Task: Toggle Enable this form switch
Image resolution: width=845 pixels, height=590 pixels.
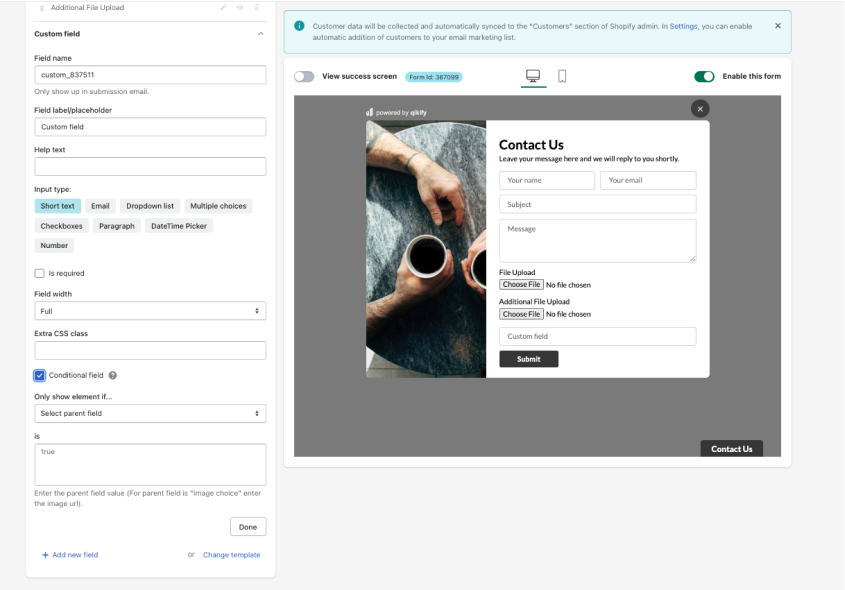Action: (704, 77)
